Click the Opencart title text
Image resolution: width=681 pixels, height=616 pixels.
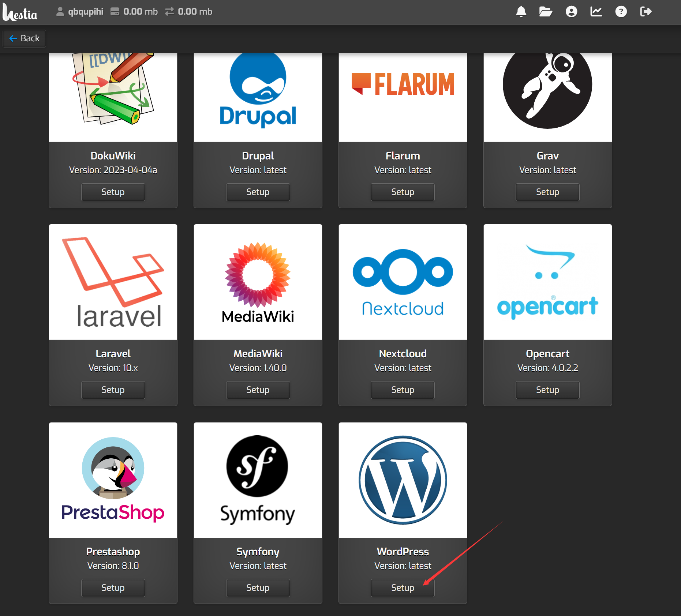click(x=548, y=354)
